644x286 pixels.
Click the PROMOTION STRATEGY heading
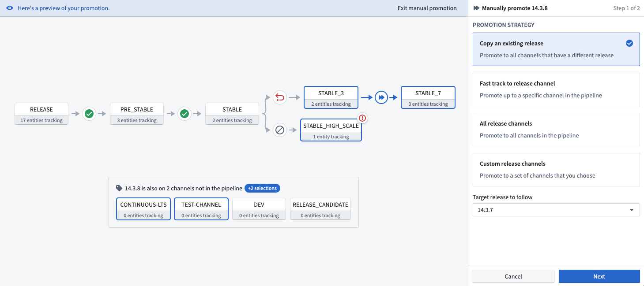coord(504,25)
